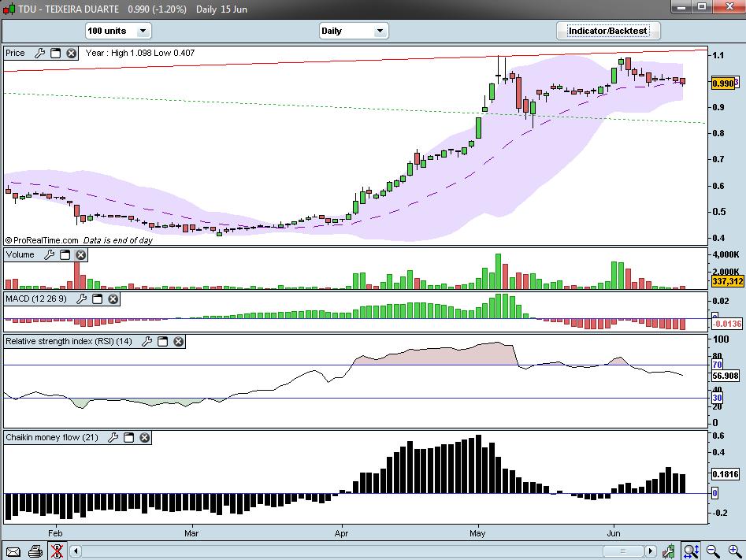The image size is (746, 560).
Task: Click the 0.1816 Chaikin value tag
Action: pyautogui.click(x=726, y=474)
